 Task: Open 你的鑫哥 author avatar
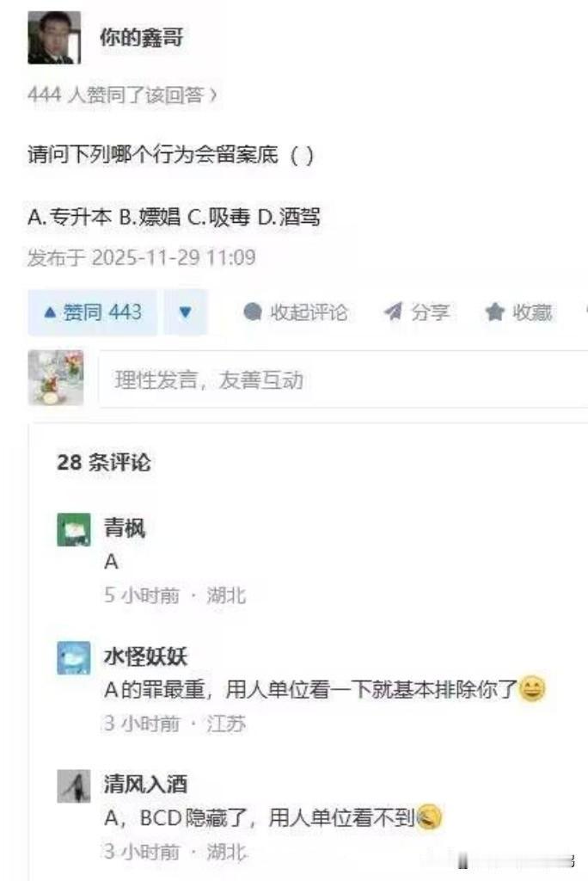pos(54,38)
